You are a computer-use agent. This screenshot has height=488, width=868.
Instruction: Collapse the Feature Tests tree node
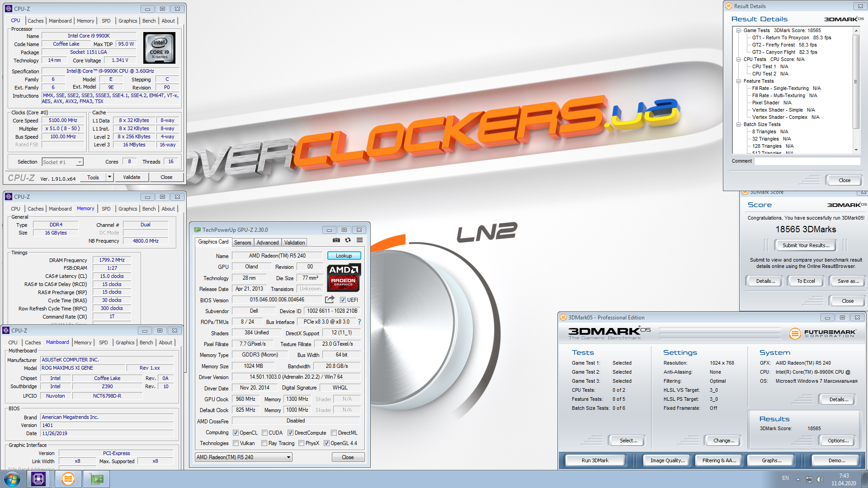739,81
